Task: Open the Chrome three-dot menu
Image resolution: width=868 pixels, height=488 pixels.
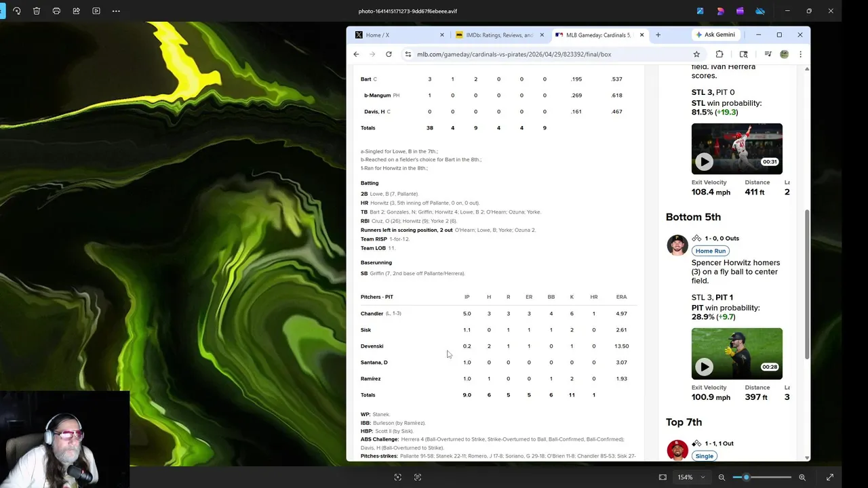Action: (x=800, y=54)
